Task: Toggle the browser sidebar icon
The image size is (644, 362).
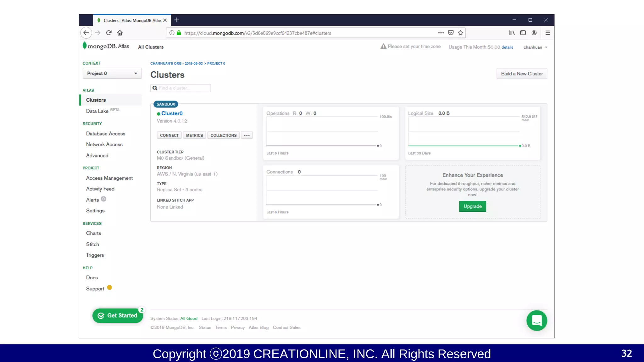Action: (x=523, y=33)
